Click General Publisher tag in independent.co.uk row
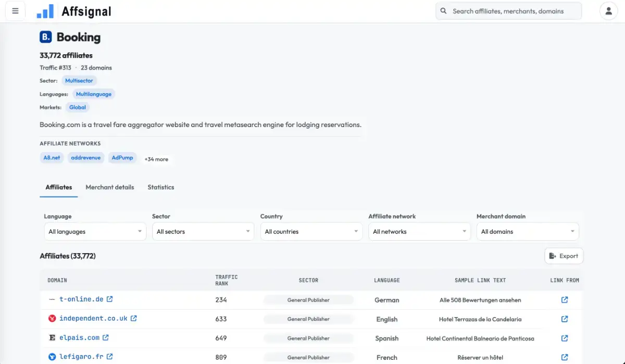The image size is (625, 364). tap(308, 319)
